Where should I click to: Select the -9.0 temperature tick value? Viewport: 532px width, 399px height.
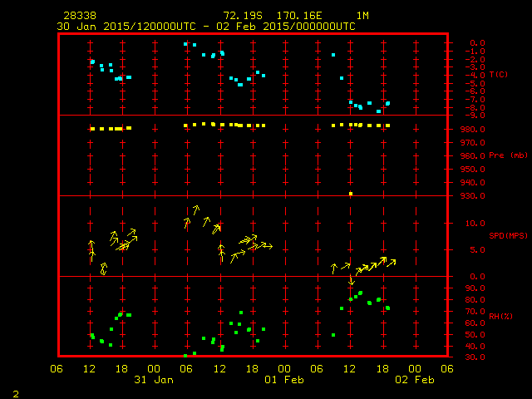[x=475, y=116]
